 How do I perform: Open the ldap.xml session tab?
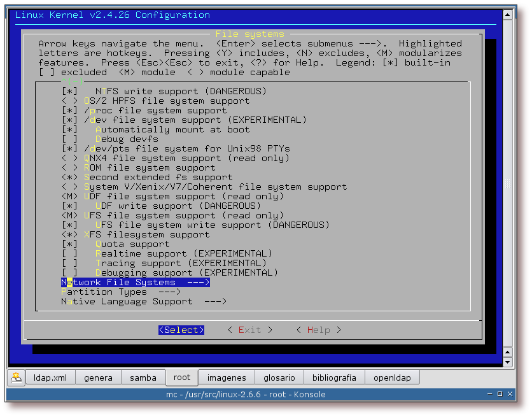(x=50, y=378)
